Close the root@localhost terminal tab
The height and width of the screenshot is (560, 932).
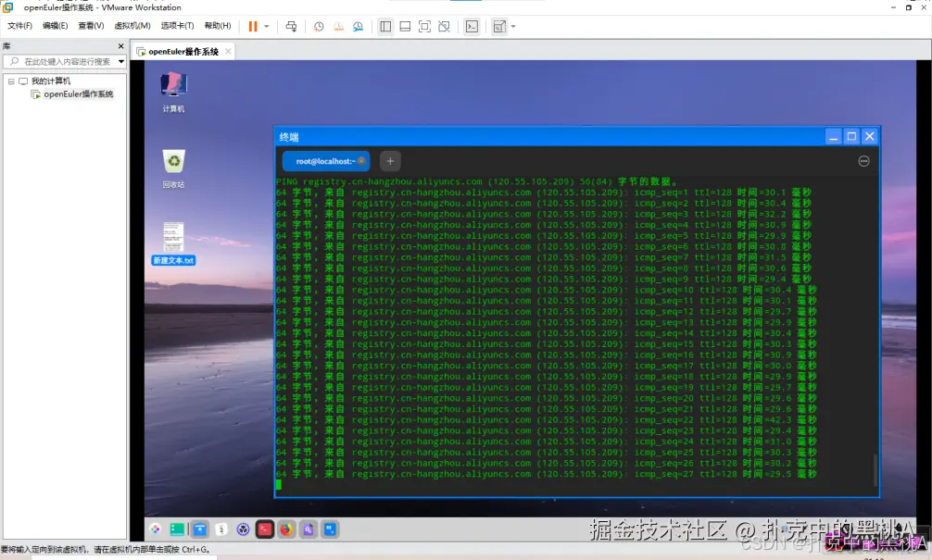pos(361,161)
